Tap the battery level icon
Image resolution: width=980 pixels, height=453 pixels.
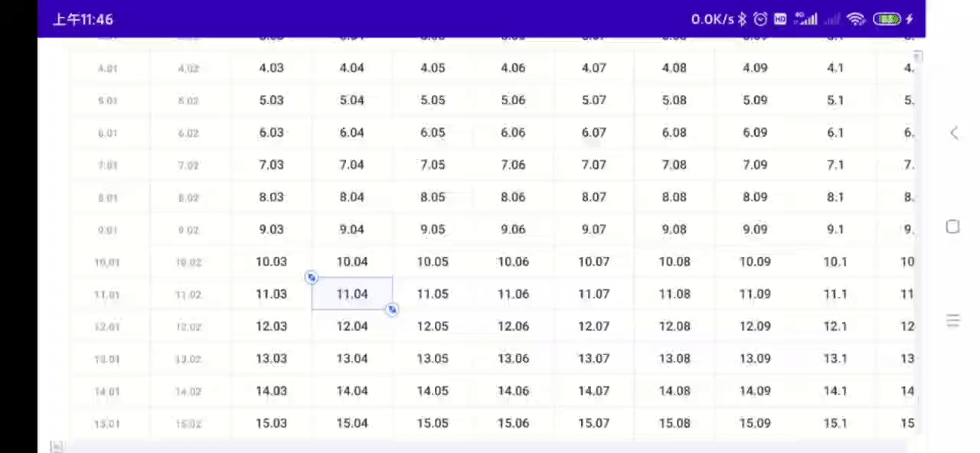(887, 19)
